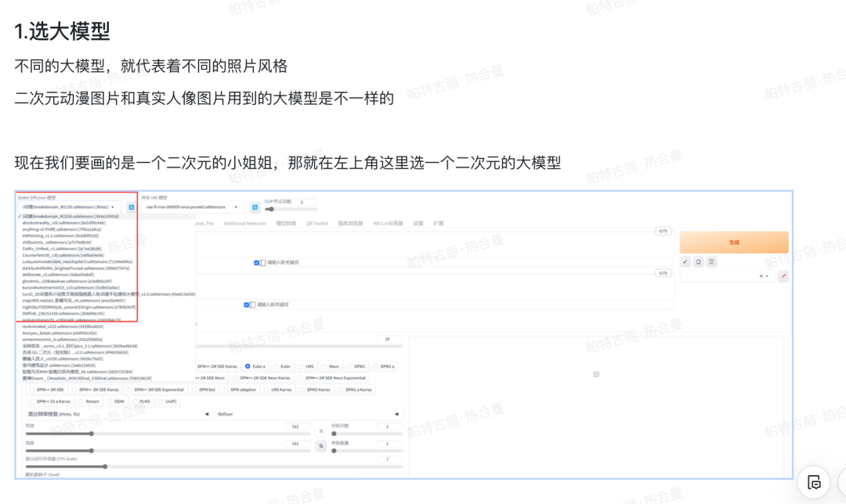Adjust the 高度 height slider

point(168,451)
